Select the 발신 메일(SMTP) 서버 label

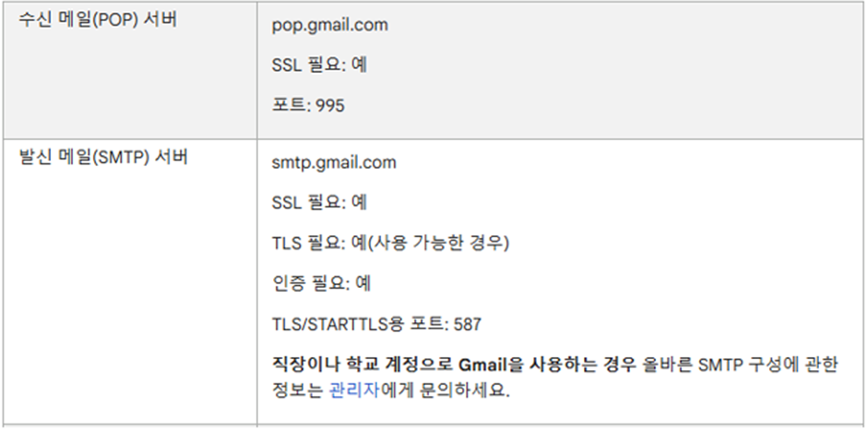click(x=103, y=157)
